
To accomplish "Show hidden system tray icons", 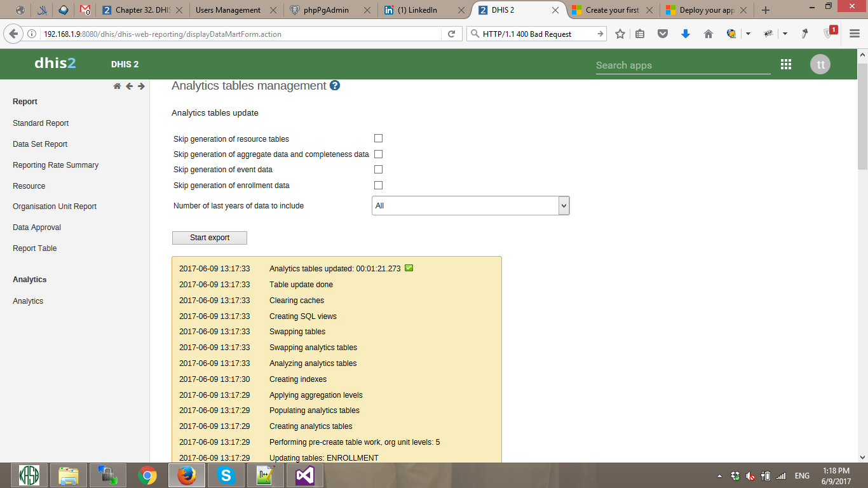I will coord(719,476).
